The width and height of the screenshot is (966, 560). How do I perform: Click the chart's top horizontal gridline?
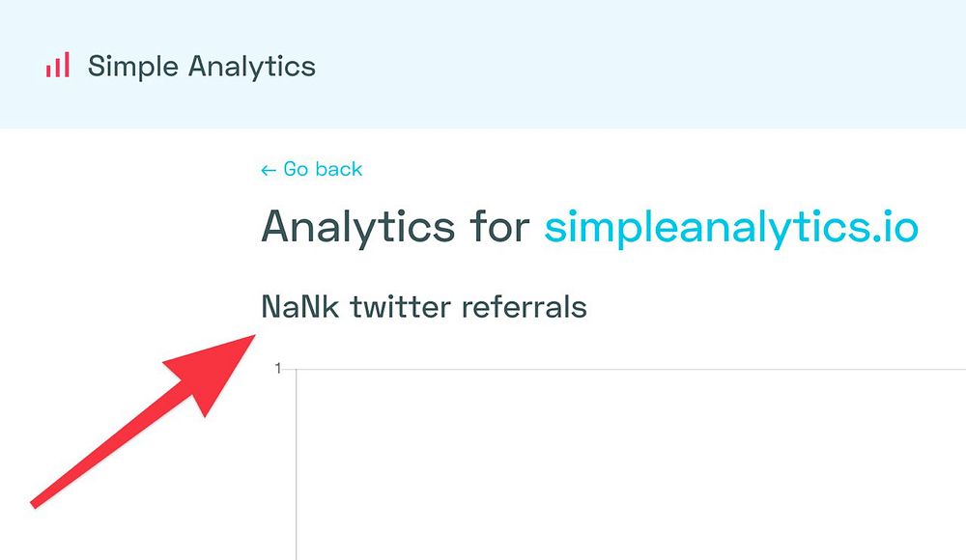coord(628,369)
